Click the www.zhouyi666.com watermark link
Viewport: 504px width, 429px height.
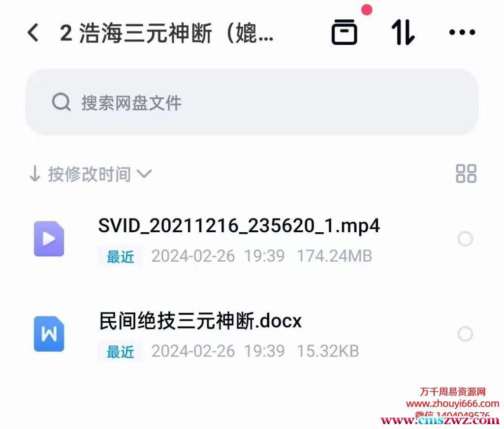tap(453, 403)
